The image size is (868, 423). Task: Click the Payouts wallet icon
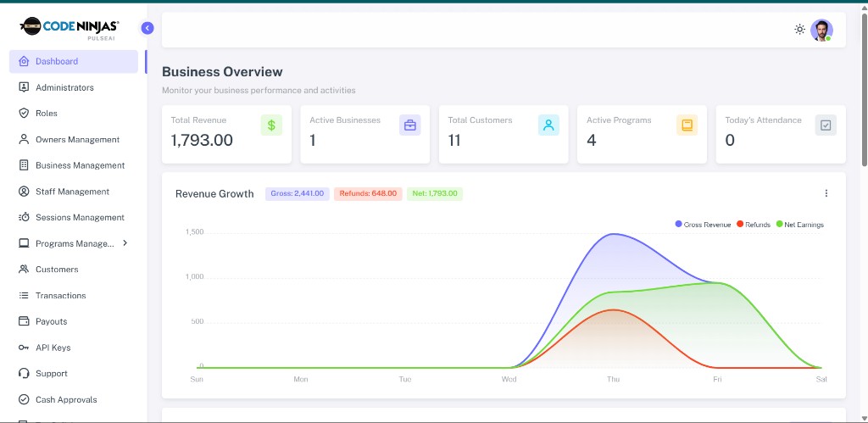click(23, 321)
